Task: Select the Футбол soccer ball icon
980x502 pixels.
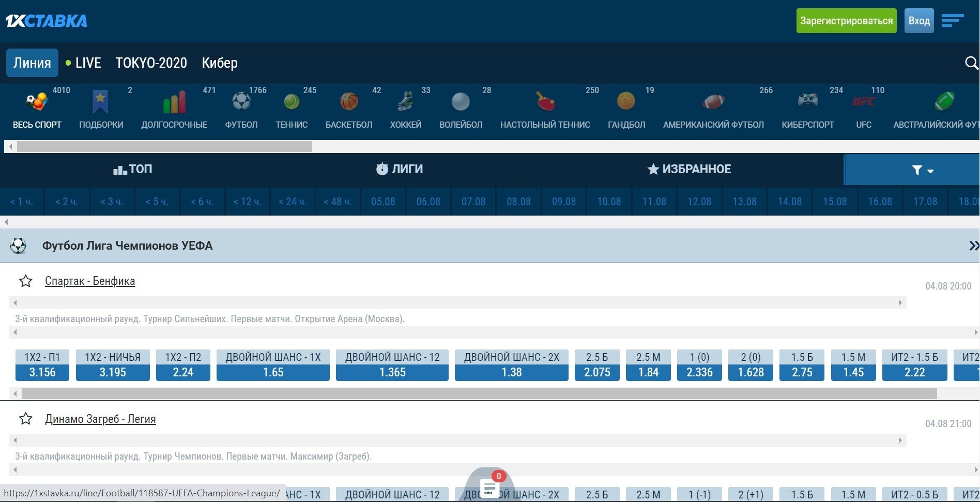Action: pos(241,101)
